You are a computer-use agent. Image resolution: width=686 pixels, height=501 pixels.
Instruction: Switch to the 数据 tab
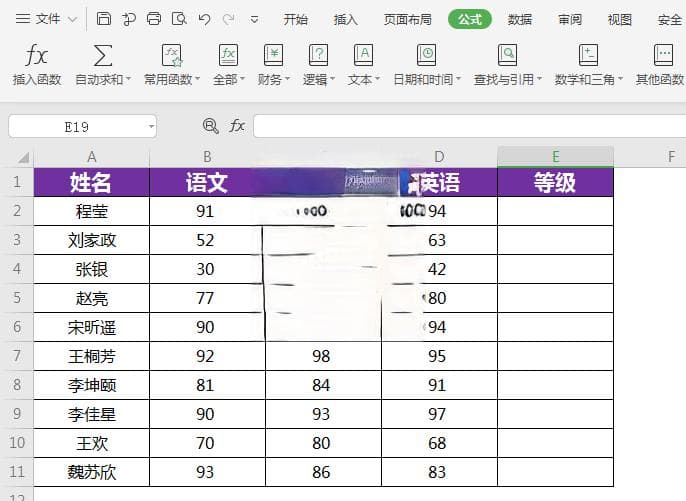[x=520, y=20]
